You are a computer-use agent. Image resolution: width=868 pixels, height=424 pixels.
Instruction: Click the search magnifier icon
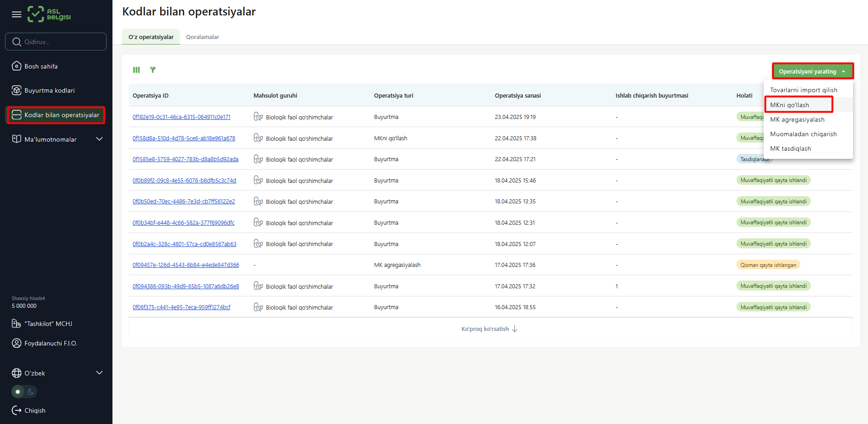point(17,42)
